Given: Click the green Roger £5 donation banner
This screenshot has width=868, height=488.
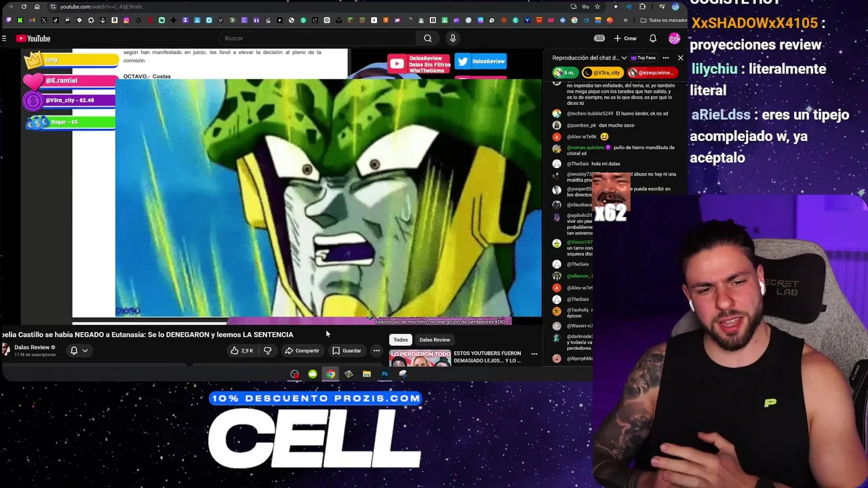Looking at the screenshot, I should [x=71, y=123].
